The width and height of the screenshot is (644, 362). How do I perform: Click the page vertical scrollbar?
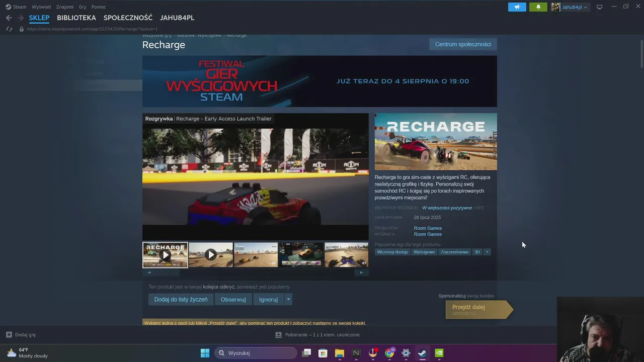point(641,55)
